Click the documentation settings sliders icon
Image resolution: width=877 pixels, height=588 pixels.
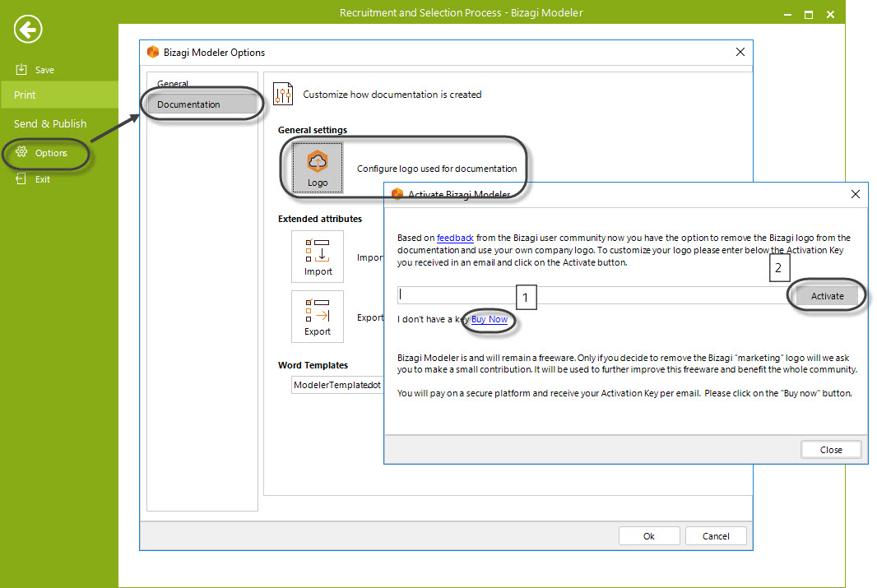pyautogui.click(x=283, y=94)
